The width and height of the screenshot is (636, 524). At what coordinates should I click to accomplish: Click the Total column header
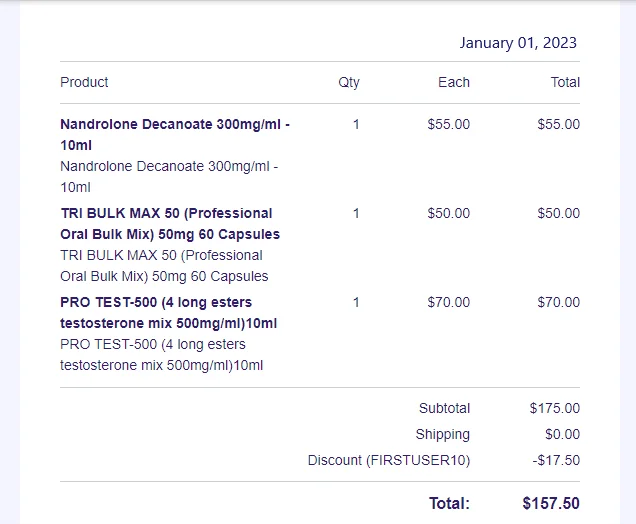click(565, 82)
